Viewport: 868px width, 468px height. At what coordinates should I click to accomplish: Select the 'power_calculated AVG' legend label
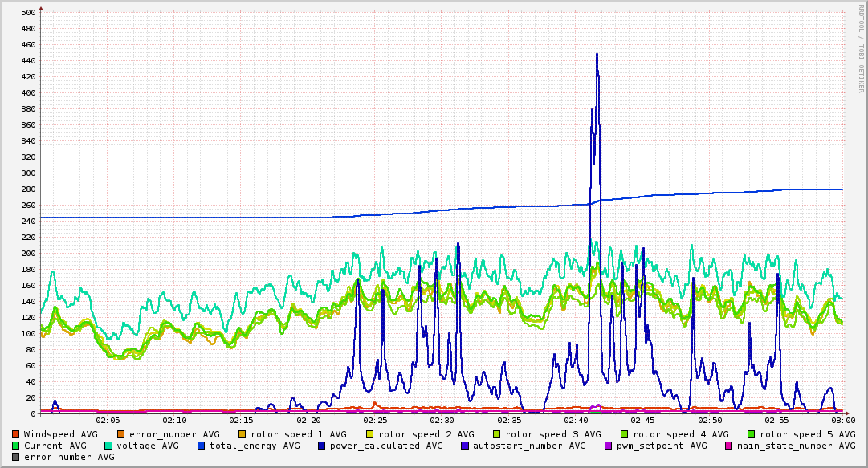pos(386,446)
